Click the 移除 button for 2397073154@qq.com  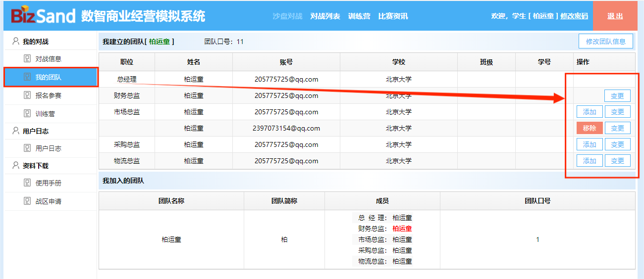click(589, 128)
